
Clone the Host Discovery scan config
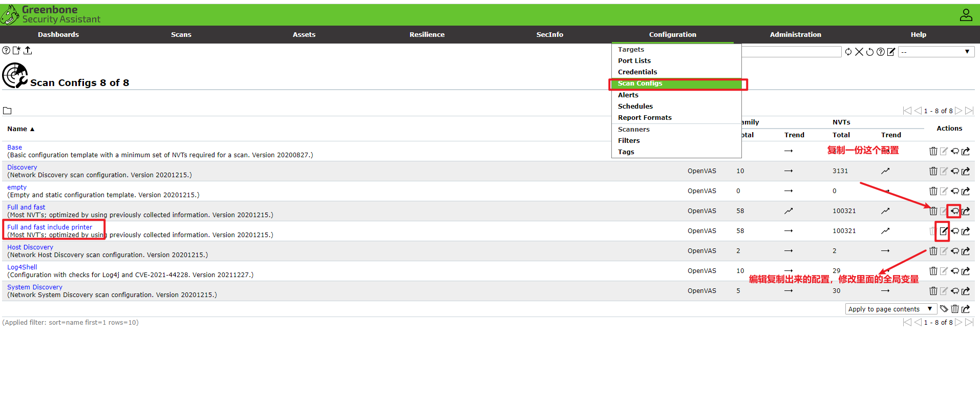(955, 251)
